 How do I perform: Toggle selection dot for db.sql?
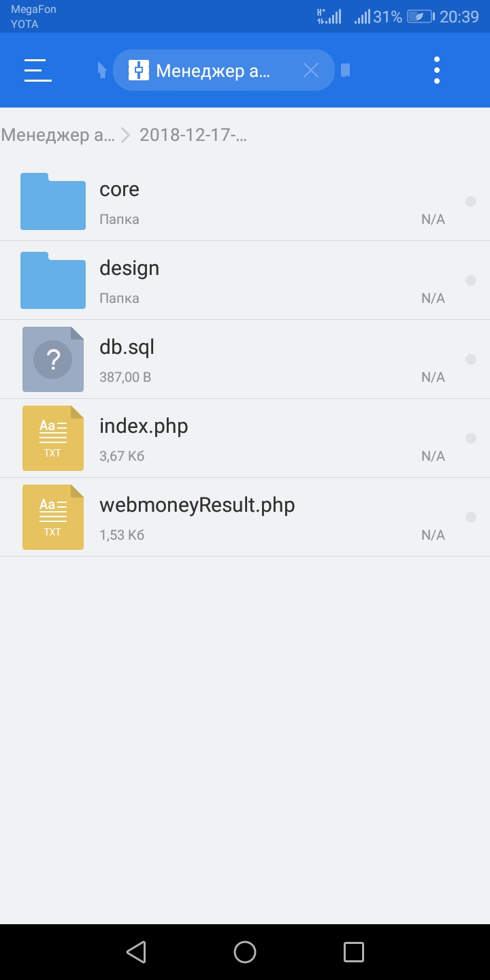(470, 359)
